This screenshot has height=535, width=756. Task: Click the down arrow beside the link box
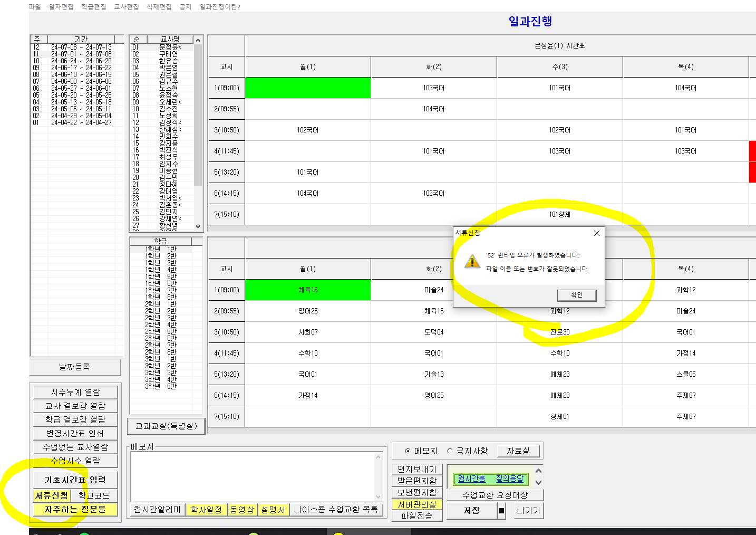(538, 482)
